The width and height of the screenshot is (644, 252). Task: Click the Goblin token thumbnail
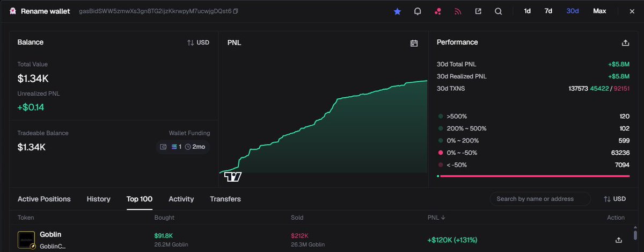coord(26,240)
